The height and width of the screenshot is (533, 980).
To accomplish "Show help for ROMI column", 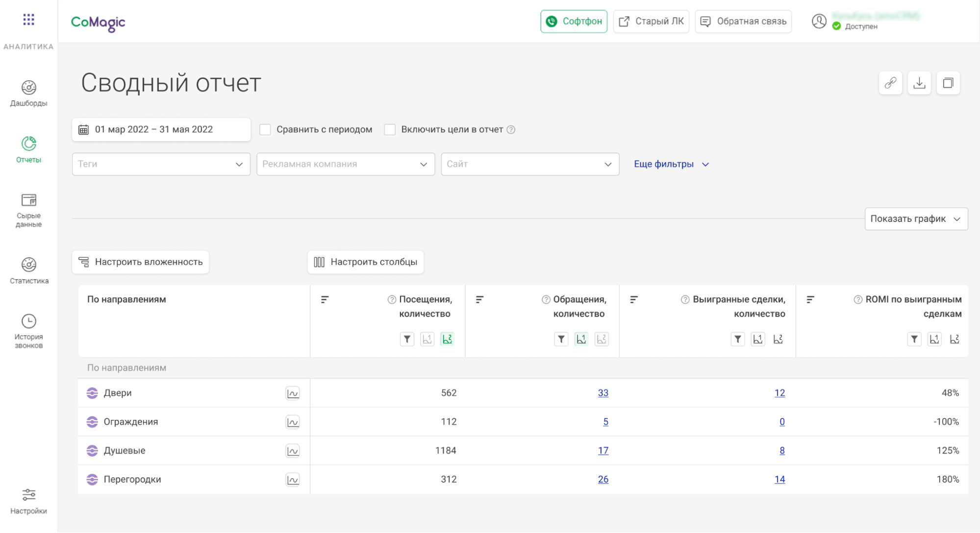I will 858,300.
